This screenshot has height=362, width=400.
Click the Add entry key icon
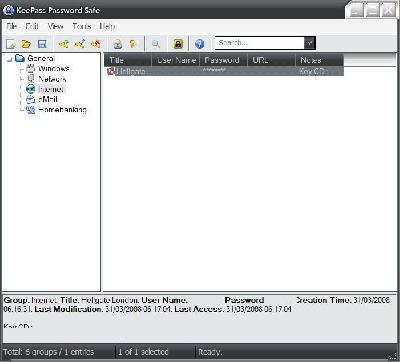coord(63,44)
